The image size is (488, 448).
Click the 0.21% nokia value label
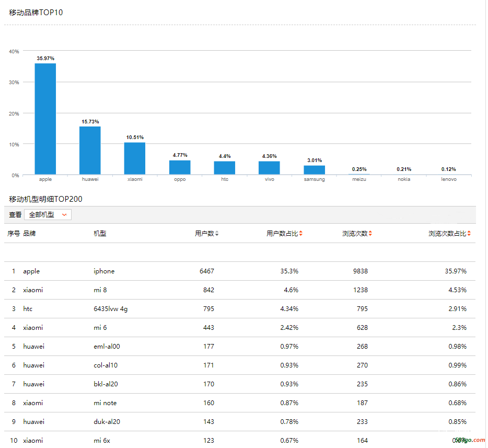(404, 169)
